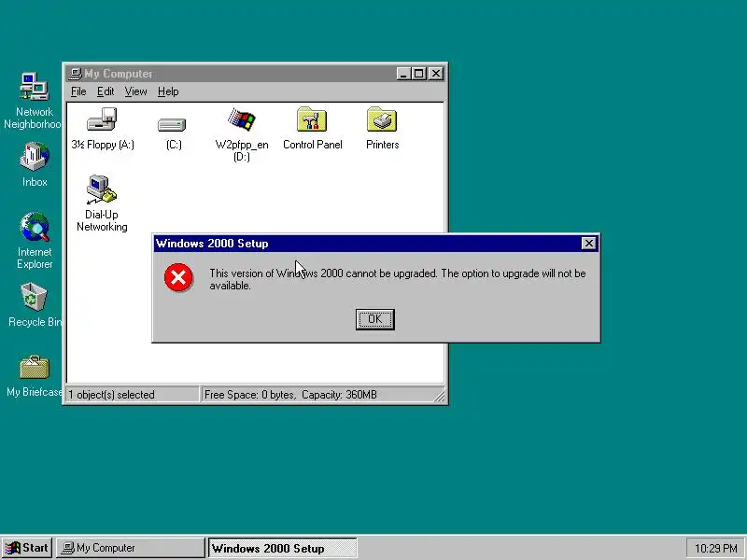Maximize the My Computer window
The image size is (747, 560).
coord(418,74)
